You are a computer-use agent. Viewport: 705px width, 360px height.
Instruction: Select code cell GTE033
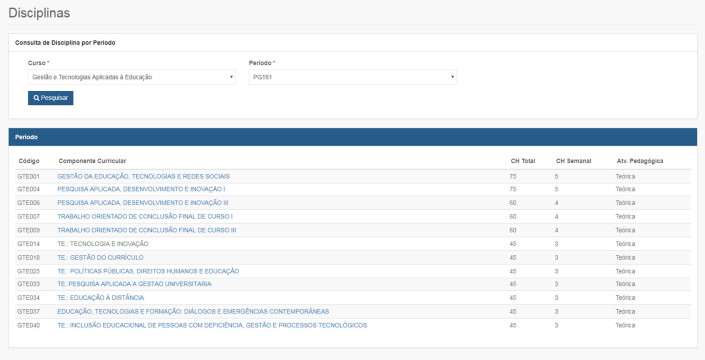coord(28,284)
